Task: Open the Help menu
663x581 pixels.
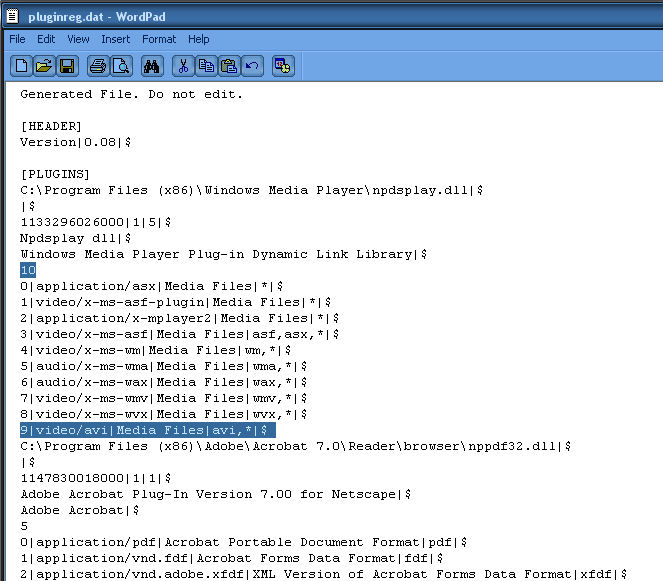Action: tap(199, 39)
